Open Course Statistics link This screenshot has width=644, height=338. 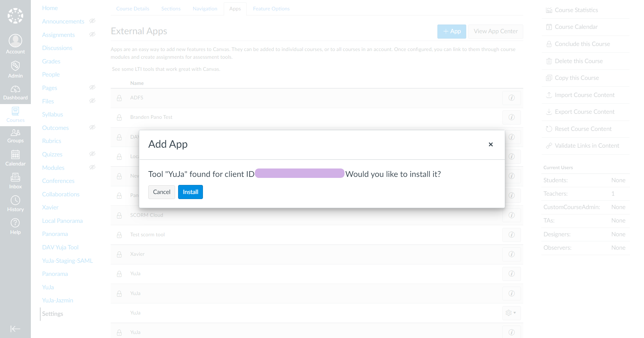[x=576, y=10]
